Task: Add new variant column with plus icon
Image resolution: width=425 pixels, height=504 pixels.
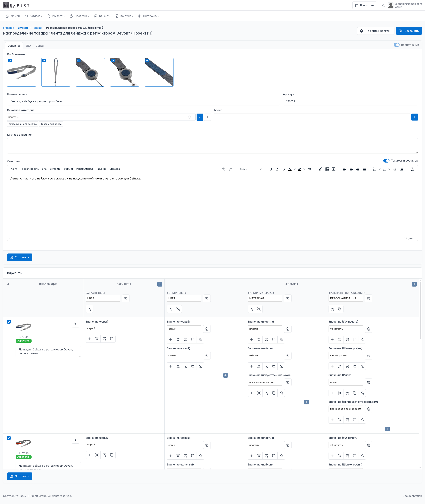Action: click(x=160, y=284)
